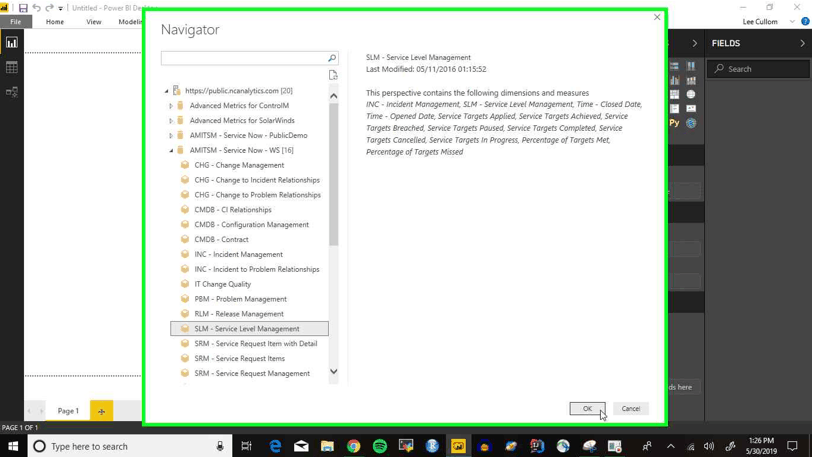Expand Advanced Metrics for ControlM

pos(171,106)
